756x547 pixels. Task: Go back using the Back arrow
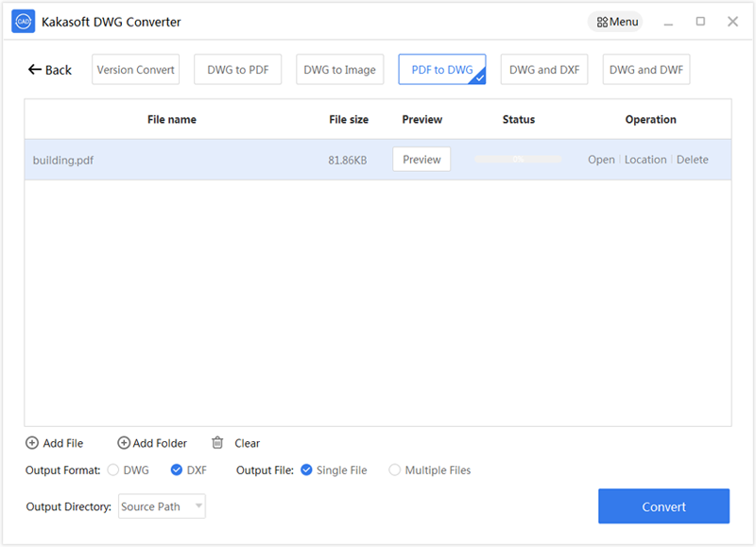pyautogui.click(x=50, y=70)
